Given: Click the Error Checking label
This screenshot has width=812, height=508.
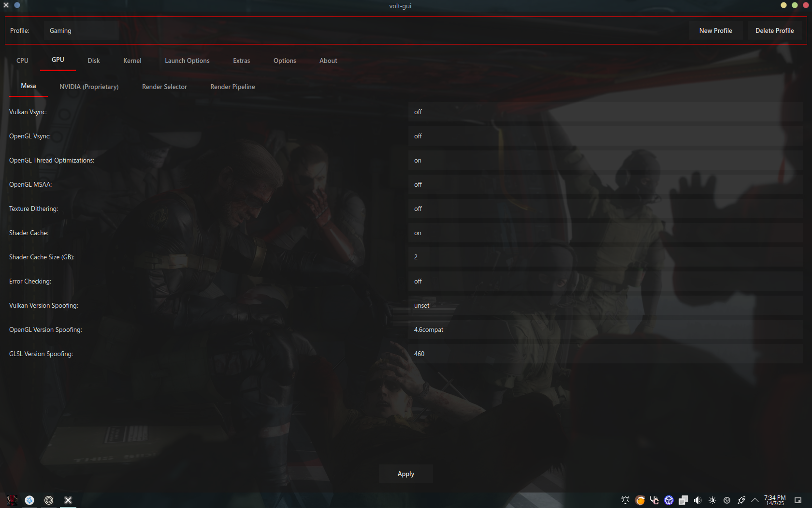Looking at the screenshot, I should pos(30,281).
